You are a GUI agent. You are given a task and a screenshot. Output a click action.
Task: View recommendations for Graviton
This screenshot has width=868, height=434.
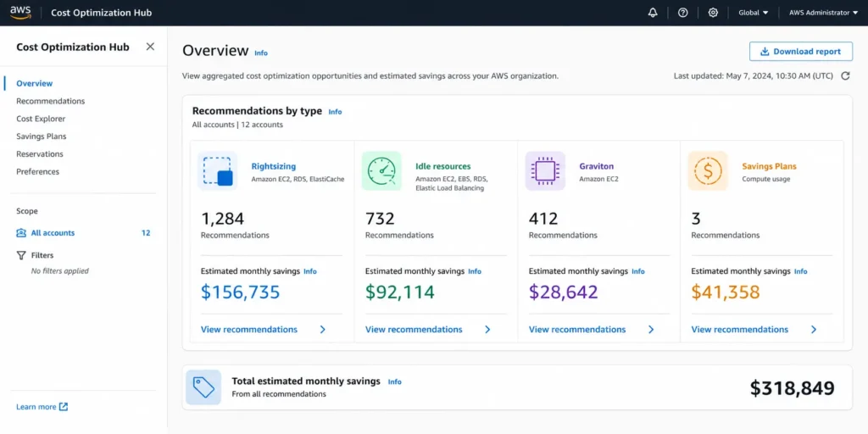(x=577, y=330)
